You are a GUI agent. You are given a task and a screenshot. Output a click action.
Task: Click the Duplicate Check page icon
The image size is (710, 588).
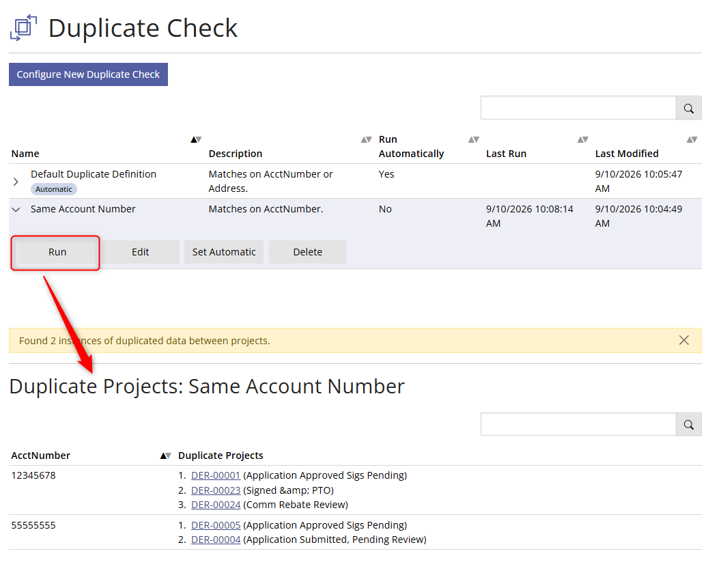(x=23, y=27)
